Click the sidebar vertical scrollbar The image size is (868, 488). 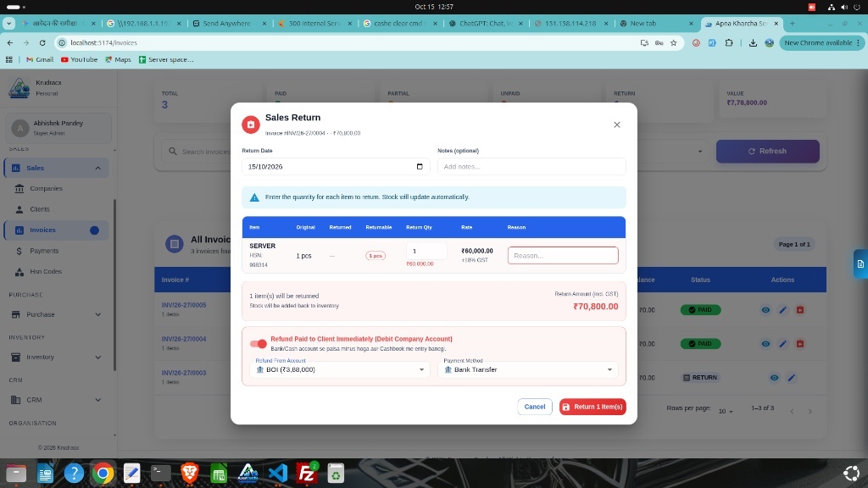(x=114, y=285)
